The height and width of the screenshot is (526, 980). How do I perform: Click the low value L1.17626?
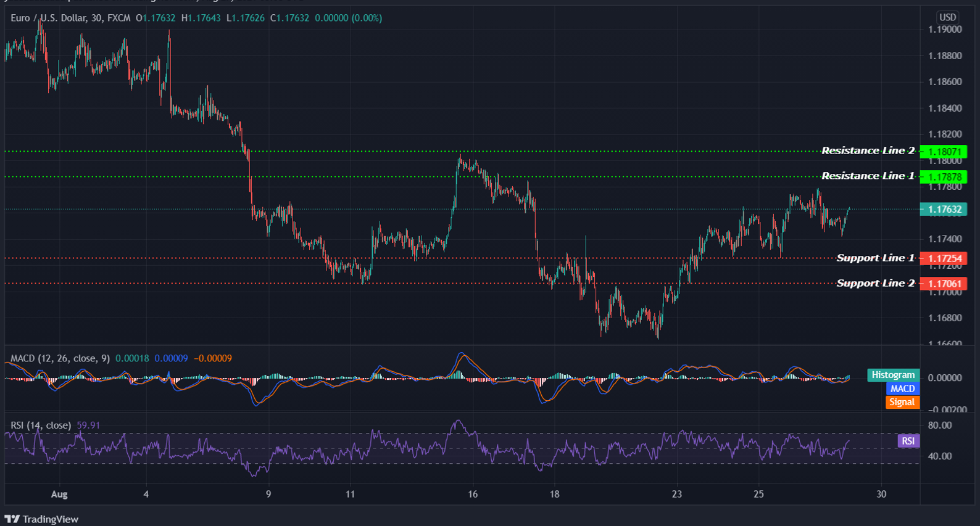(246, 18)
